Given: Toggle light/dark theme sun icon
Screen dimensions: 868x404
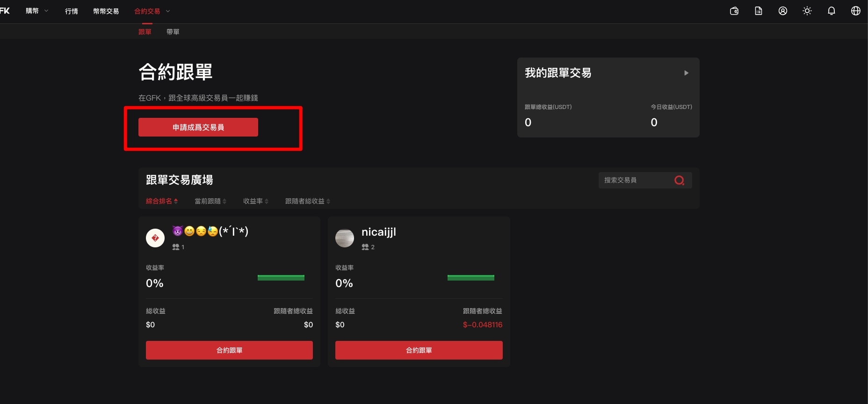Looking at the screenshot, I should [x=807, y=11].
